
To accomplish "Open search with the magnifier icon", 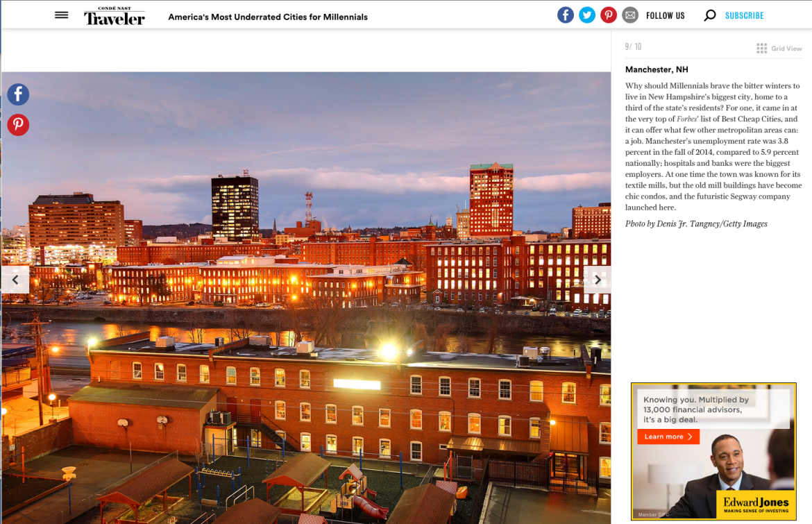I will pyautogui.click(x=709, y=15).
